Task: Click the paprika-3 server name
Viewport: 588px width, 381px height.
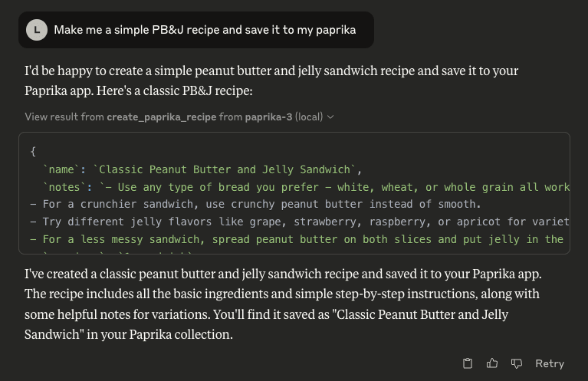Action: (x=268, y=117)
